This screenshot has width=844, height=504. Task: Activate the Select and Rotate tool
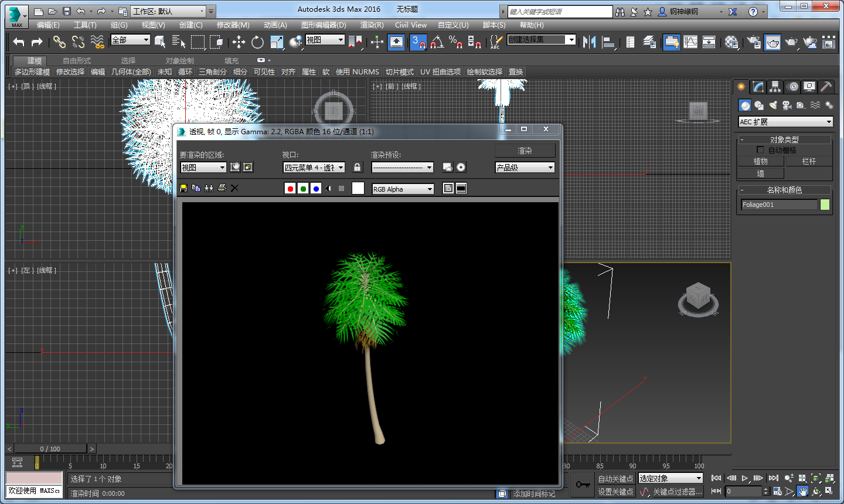tap(257, 42)
